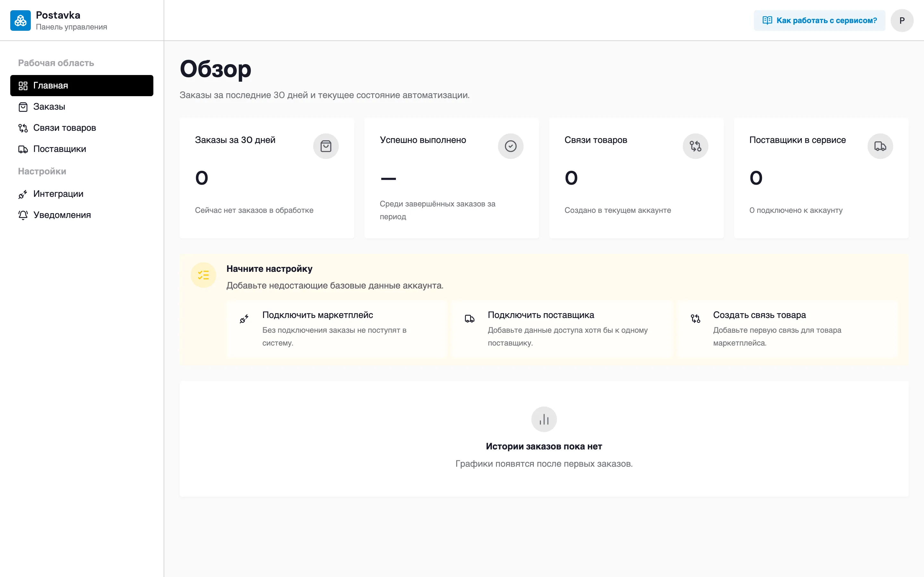Click the truck icon in suppliers card
Screen dimensions: 924x577
(x=880, y=146)
